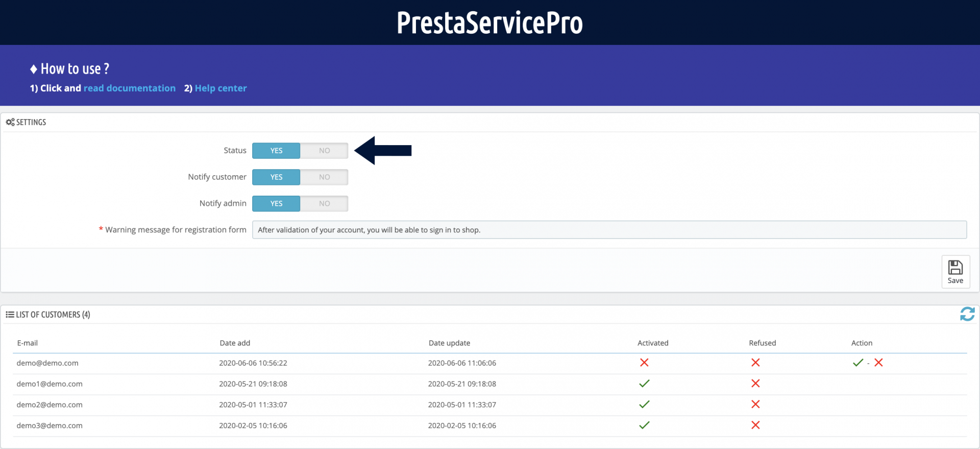Click Activated check for demo1@demo.com
This screenshot has height=449, width=980.
point(644,384)
